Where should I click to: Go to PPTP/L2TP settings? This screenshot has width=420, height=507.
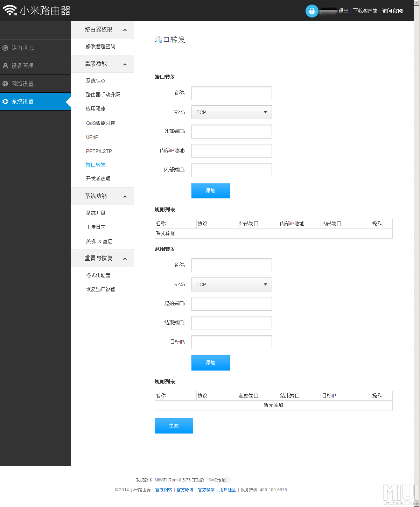pos(99,151)
